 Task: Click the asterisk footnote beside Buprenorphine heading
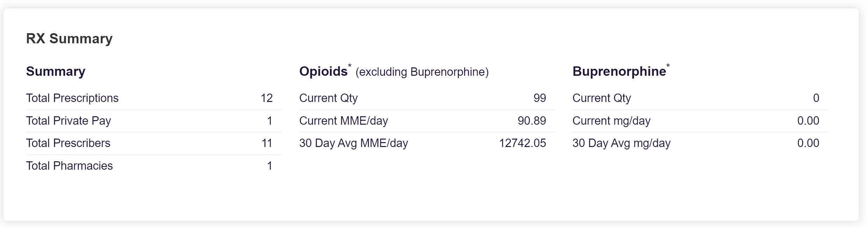[668, 66]
